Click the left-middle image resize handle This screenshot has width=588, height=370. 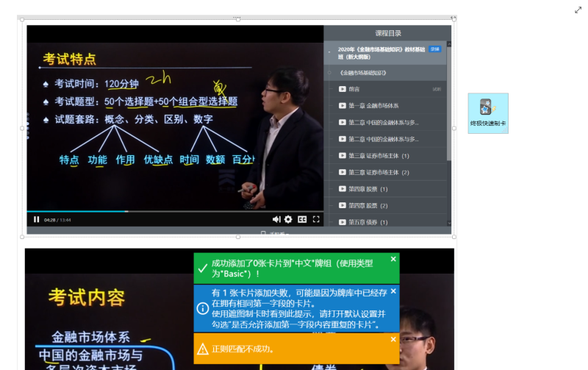(22, 128)
